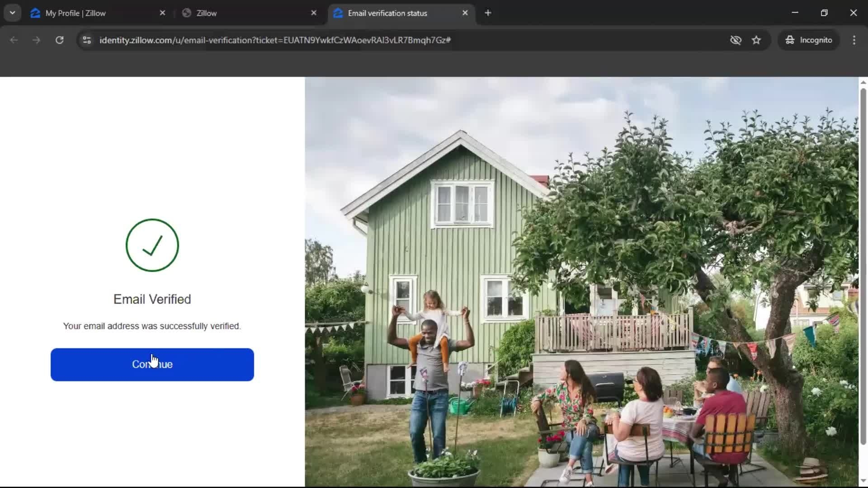The width and height of the screenshot is (868, 488).
Task: Bookmark this page with the star icon
Action: tap(757, 40)
